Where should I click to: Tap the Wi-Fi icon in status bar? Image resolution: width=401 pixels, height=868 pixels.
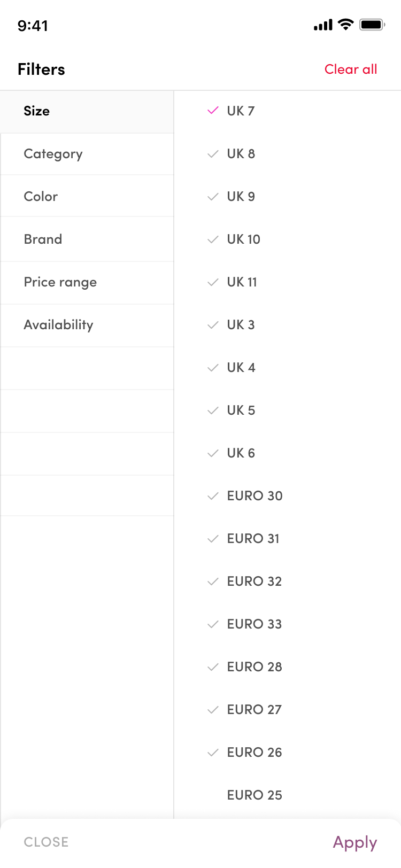[x=346, y=25]
